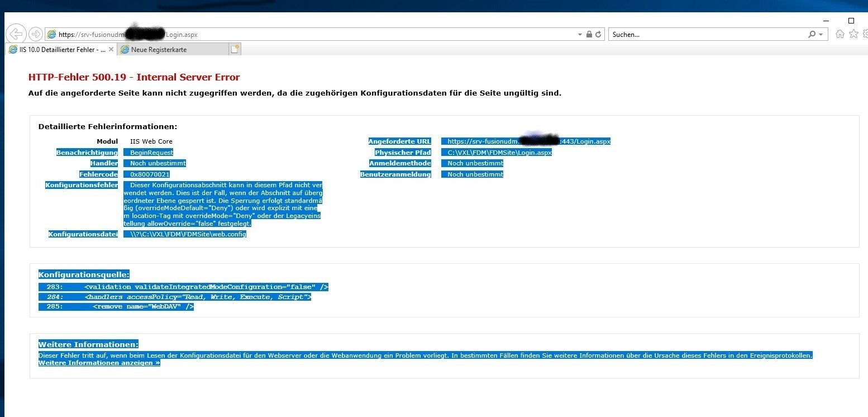Expand the address bar autocomplete dropdown
Image resolution: width=868 pixels, height=417 pixels.
coord(580,35)
